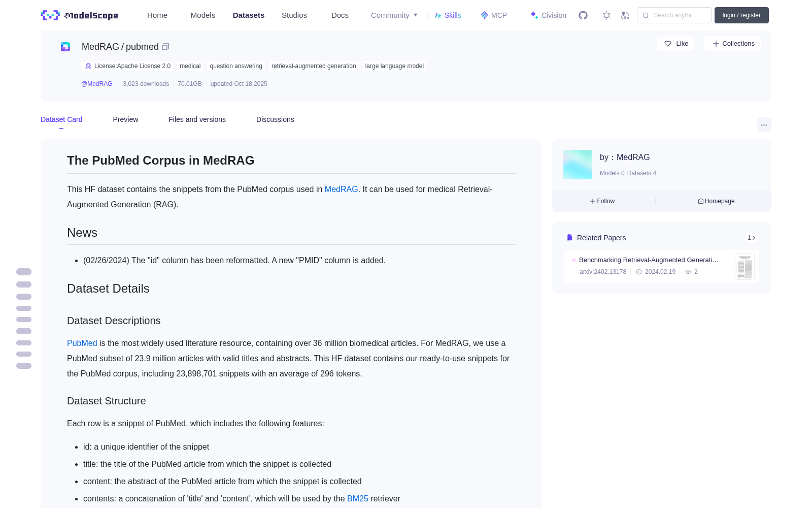This screenshot has height=508, width=812.
Task: Click the MedRAG dataset avatar icon
Action: coord(65,47)
